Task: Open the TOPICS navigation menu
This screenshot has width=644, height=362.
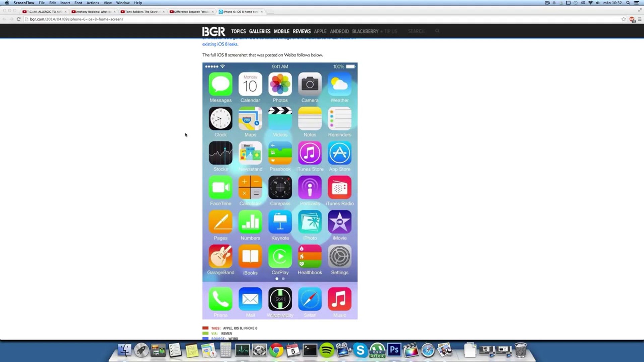Action: 238,31
